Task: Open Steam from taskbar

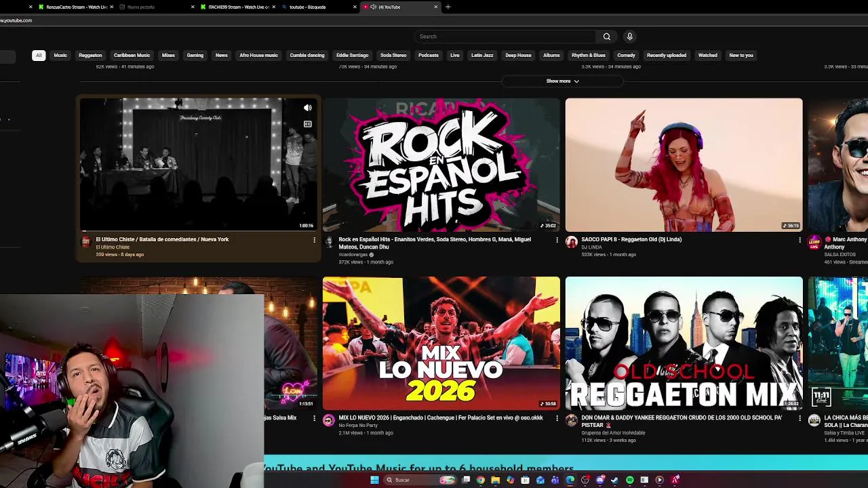Action: [x=614, y=480]
